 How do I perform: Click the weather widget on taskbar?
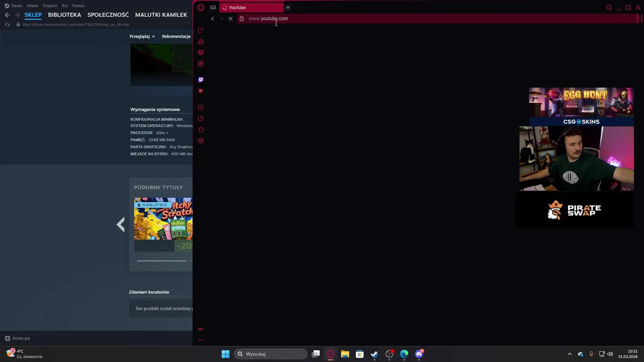[24, 354]
